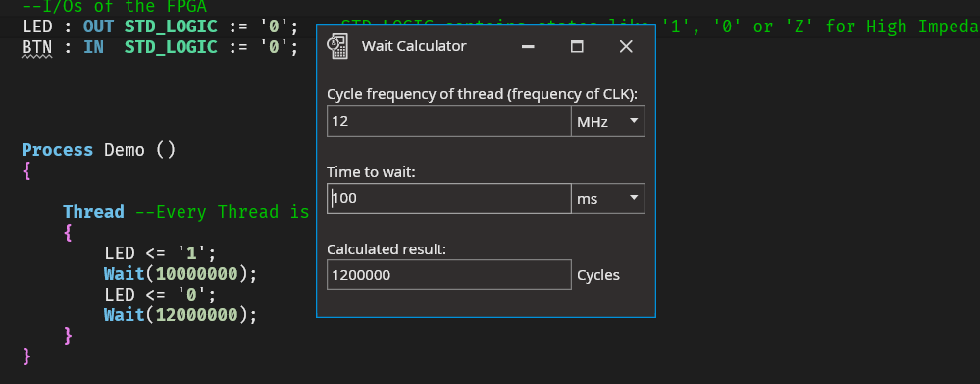Click the Wait(10000000) statement in code

point(181,274)
